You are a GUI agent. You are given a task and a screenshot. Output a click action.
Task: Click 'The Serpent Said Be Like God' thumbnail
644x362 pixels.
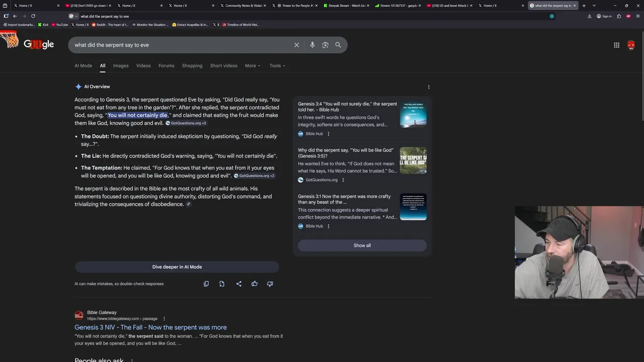point(413,160)
